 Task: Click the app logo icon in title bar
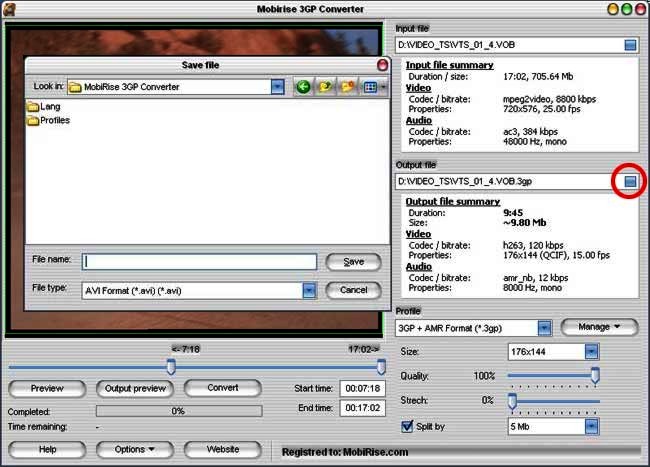[9, 9]
